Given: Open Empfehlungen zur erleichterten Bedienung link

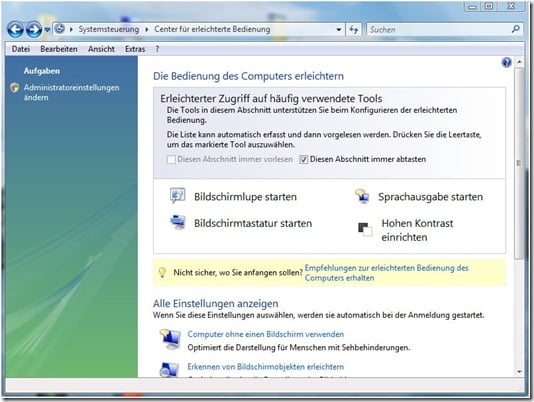Looking at the screenshot, I should [387, 273].
